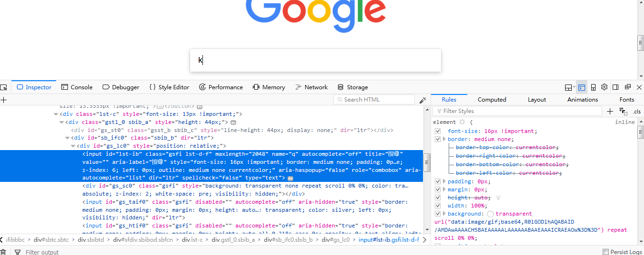The width and height of the screenshot is (644, 255).
Task: Open developer tools settings gear
Action: click(x=605, y=87)
